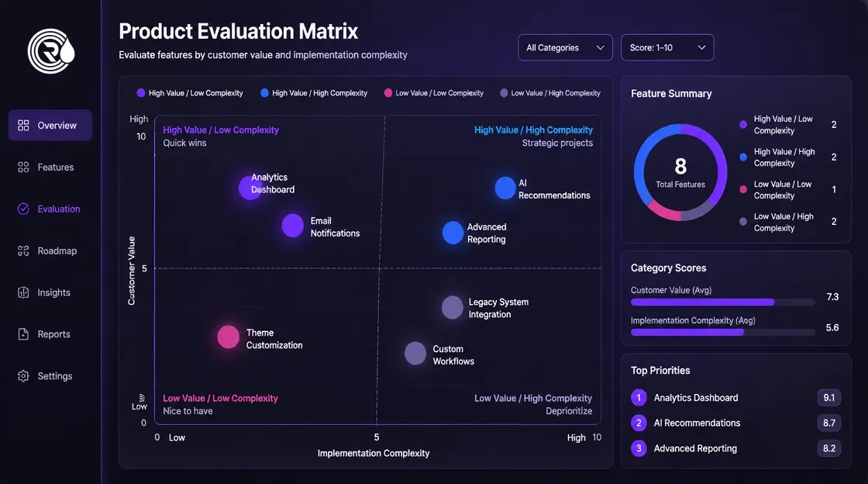This screenshot has height=484, width=868.
Task: Click High Value / High Complexity summary row
Action: tap(788, 157)
